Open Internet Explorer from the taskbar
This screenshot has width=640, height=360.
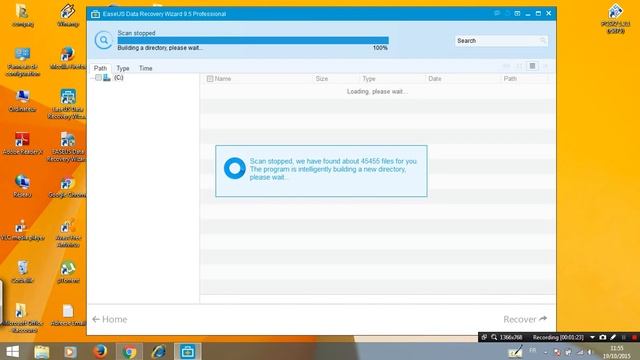[x=158, y=351]
